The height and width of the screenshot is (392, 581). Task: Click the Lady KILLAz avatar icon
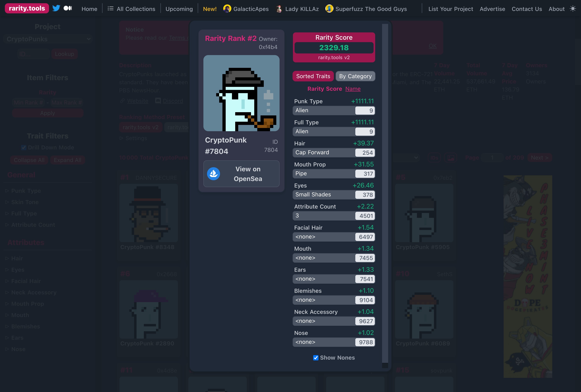click(279, 9)
